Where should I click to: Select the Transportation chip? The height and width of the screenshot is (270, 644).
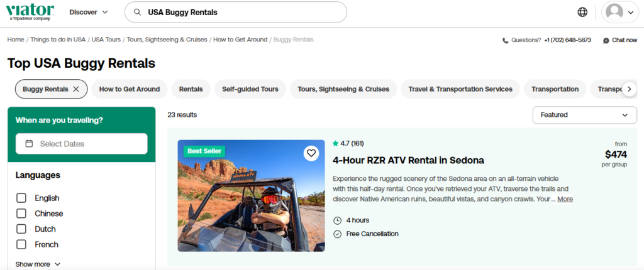click(555, 89)
